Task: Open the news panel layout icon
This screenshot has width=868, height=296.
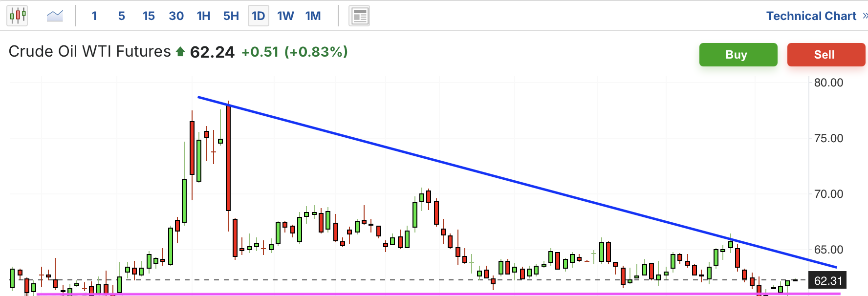Action: pyautogui.click(x=359, y=16)
